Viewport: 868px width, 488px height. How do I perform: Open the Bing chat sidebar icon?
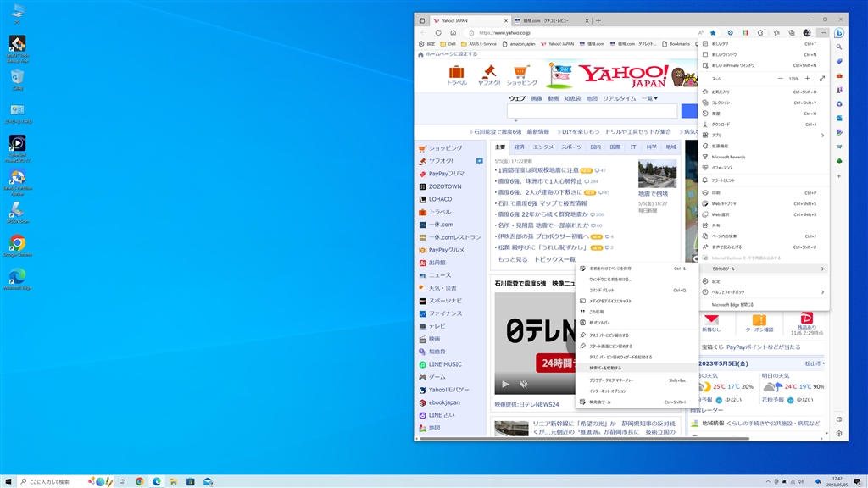[839, 33]
